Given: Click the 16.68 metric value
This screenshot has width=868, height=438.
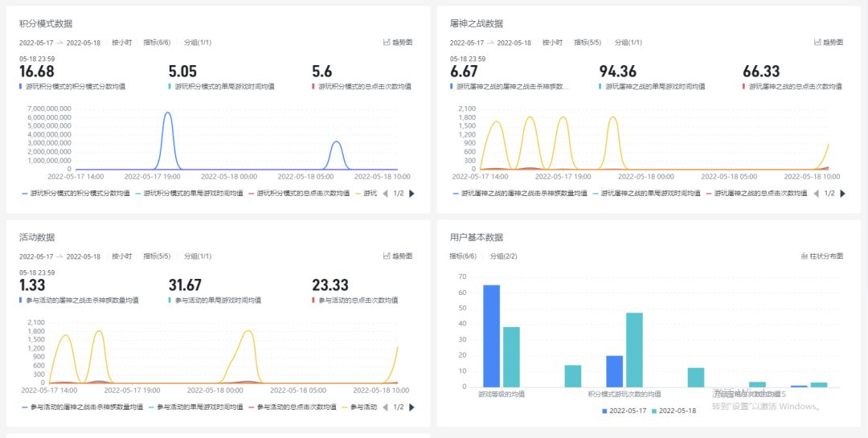Looking at the screenshot, I should pos(36,72).
